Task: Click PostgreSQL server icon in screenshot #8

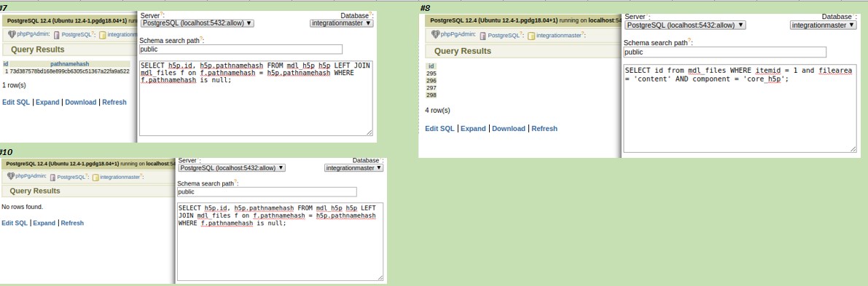Action: 483,36
